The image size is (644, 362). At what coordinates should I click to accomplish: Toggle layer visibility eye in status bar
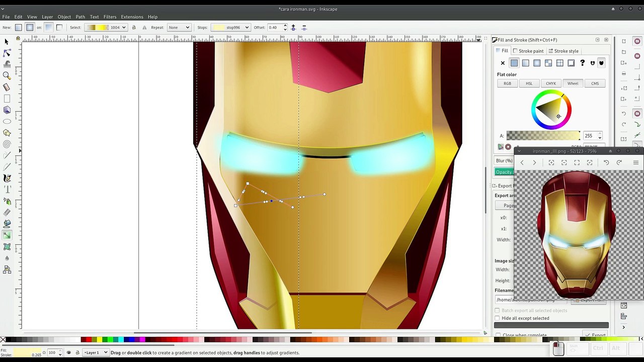coord(69,352)
